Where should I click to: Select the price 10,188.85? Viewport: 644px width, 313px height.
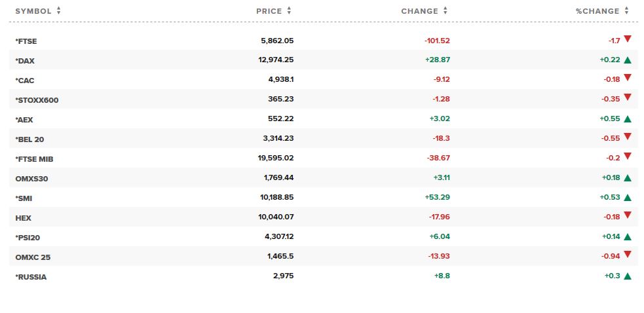coord(277,198)
